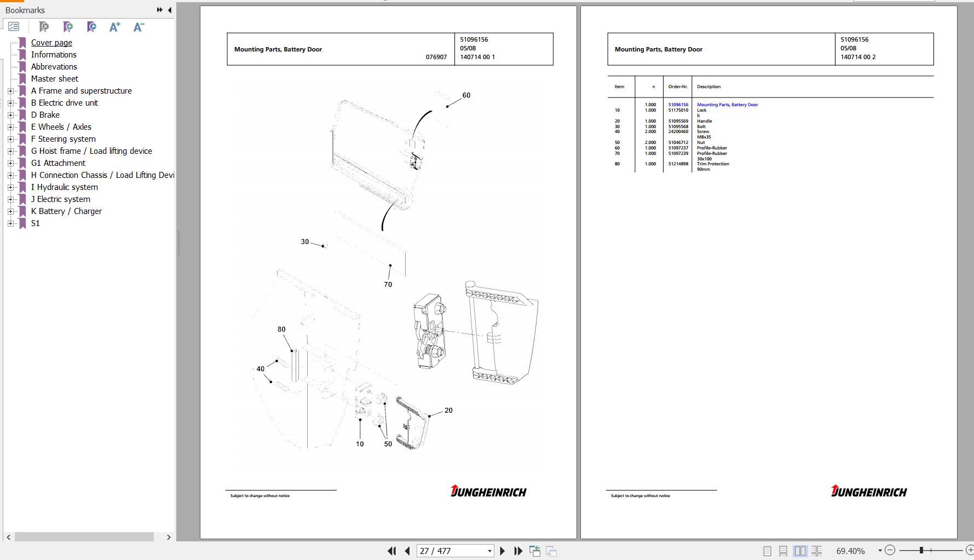Image resolution: width=974 pixels, height=560 pixels.
Task: Click the previous view icon
Action: [535, 551]
